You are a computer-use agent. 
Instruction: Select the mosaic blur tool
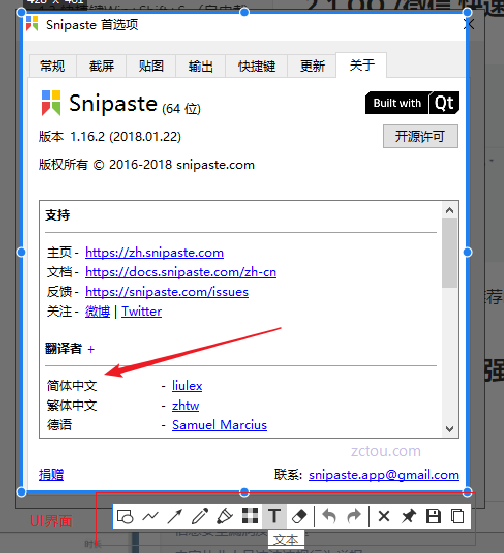click(x=250, y=516)
